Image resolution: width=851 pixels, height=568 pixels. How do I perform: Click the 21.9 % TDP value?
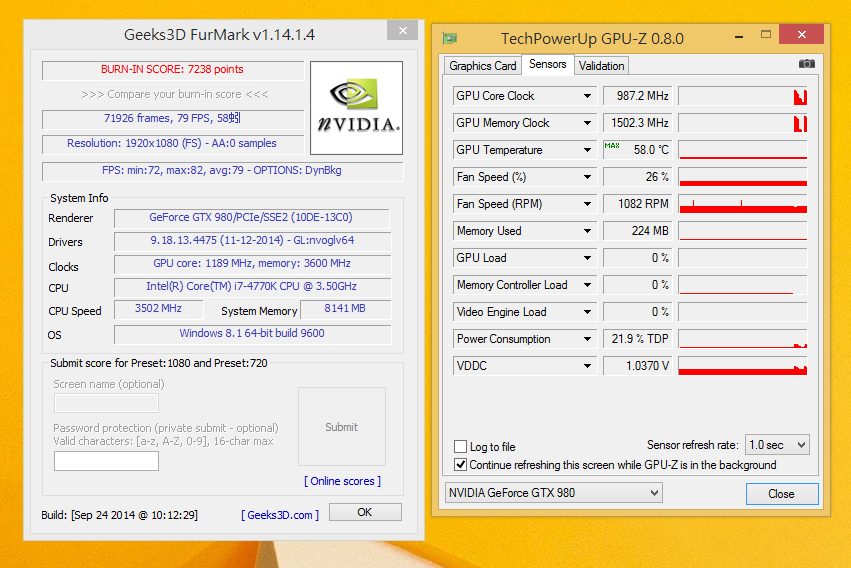(638, 339)
